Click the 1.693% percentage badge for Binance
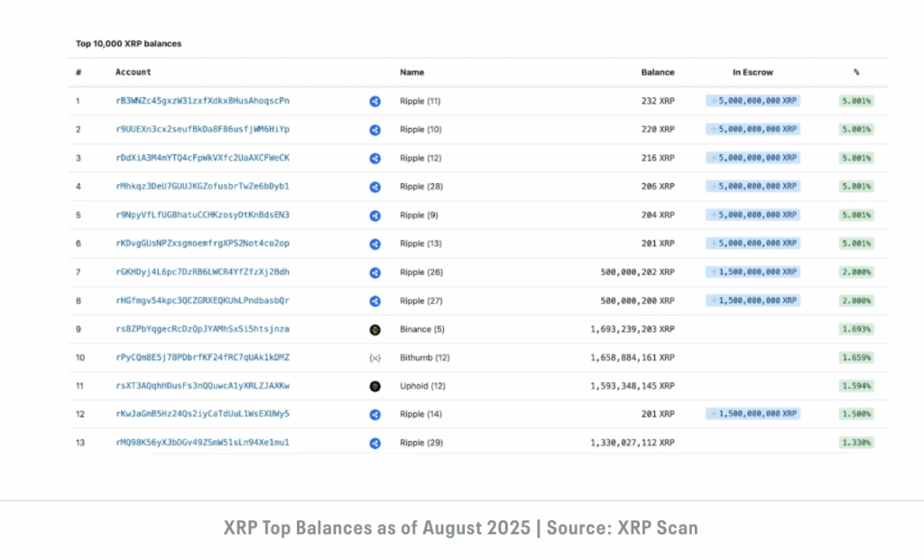 tap(855, 330)
